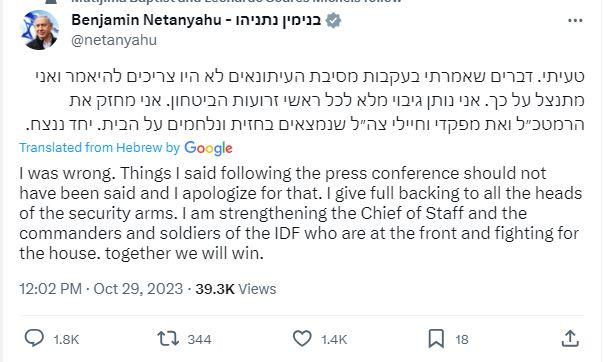Open the share upload arrow icon
The width and height of the screenshot is (604, 362).
click(x=570, y=339)
